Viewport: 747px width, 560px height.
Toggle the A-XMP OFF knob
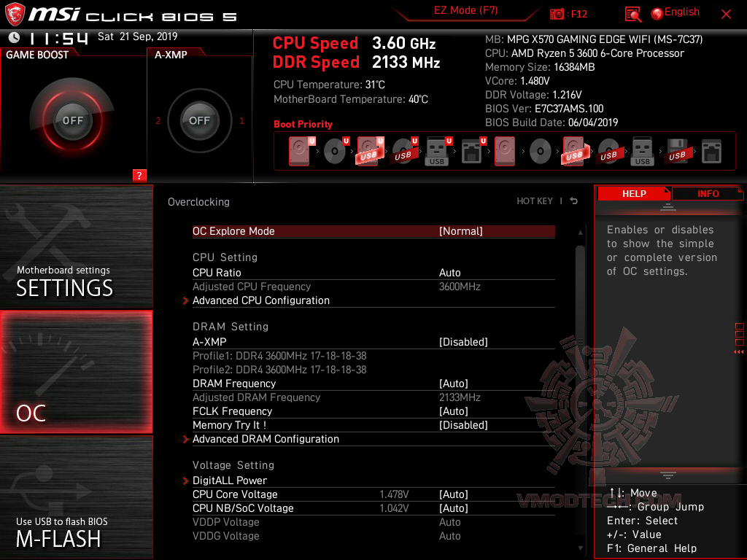(200, 120)
